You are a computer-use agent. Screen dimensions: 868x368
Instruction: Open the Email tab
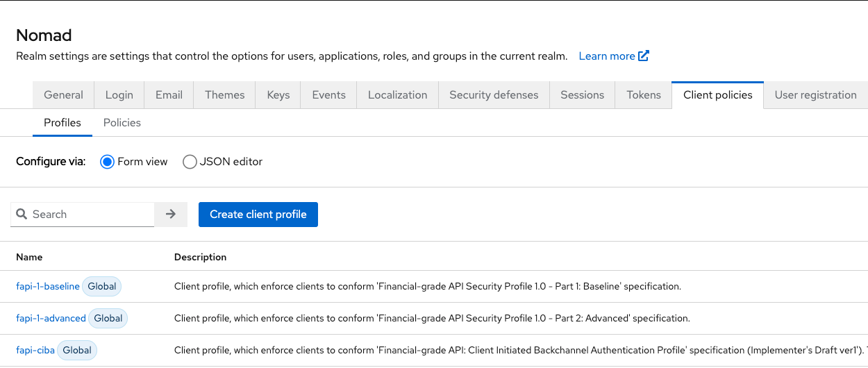tap(169, 95)
